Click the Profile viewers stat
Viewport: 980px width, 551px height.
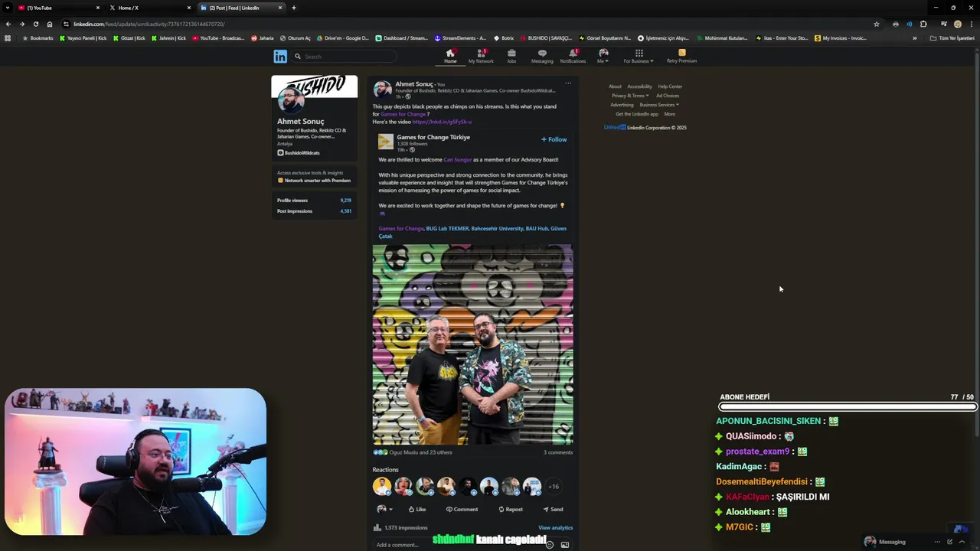click(314, 201)
